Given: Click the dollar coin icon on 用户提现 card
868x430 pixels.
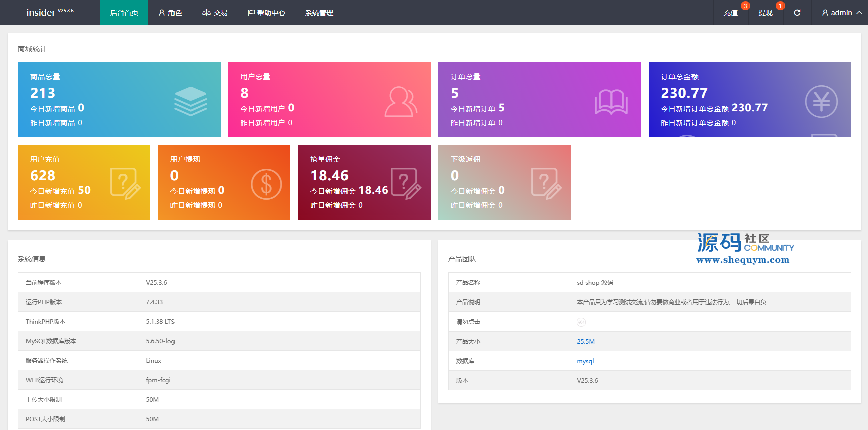Looking at the screenshot, I should click(266, 184).
